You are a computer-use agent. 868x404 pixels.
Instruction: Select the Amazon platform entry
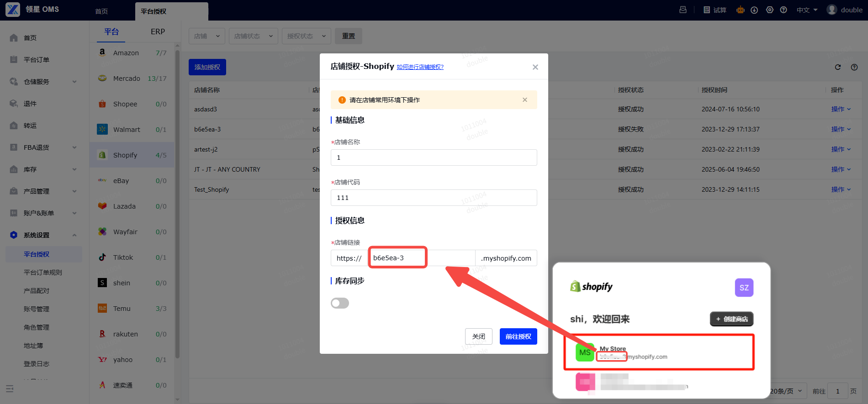[132, 53]
